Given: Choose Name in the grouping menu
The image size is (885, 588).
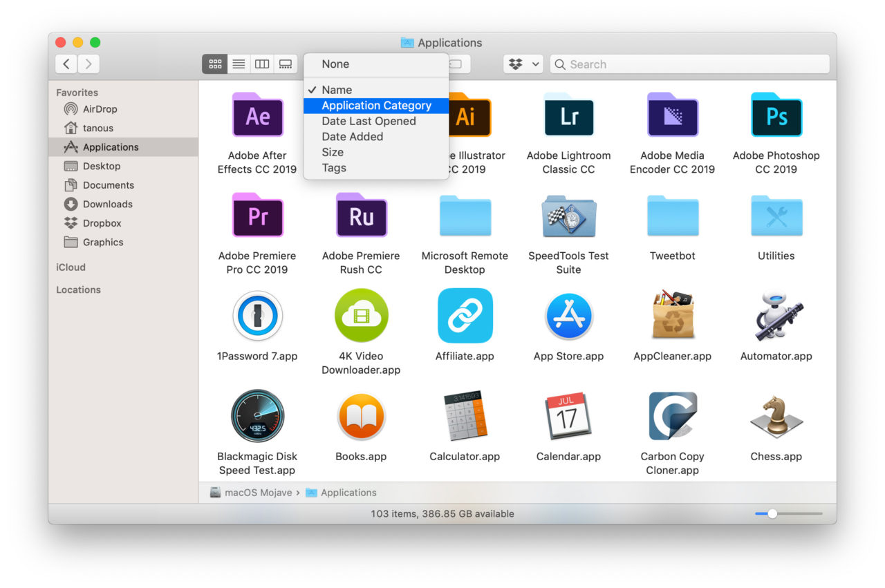Looking at the screenshot, I should click(x=376, y=90).
